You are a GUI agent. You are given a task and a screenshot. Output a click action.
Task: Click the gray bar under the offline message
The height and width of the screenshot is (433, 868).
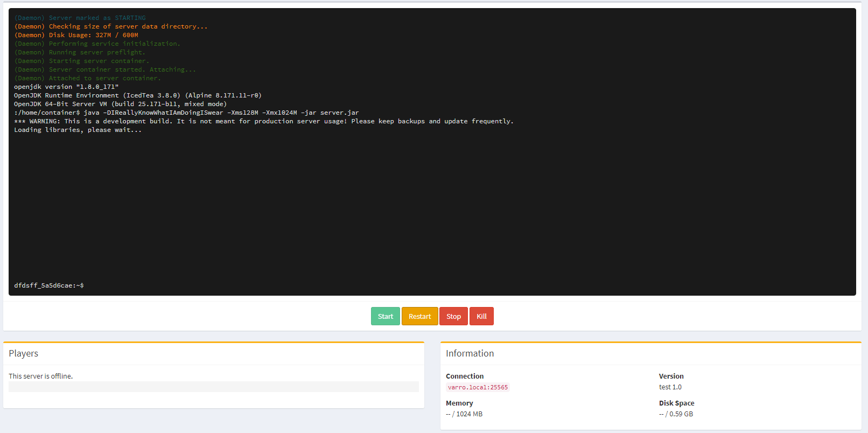(213, 387)
